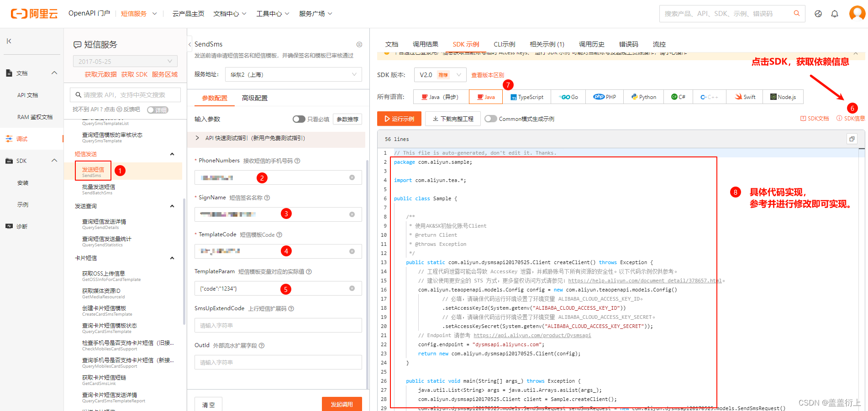Select the TypeScript language tab
The image size is (868, 411).
point(527,97)
